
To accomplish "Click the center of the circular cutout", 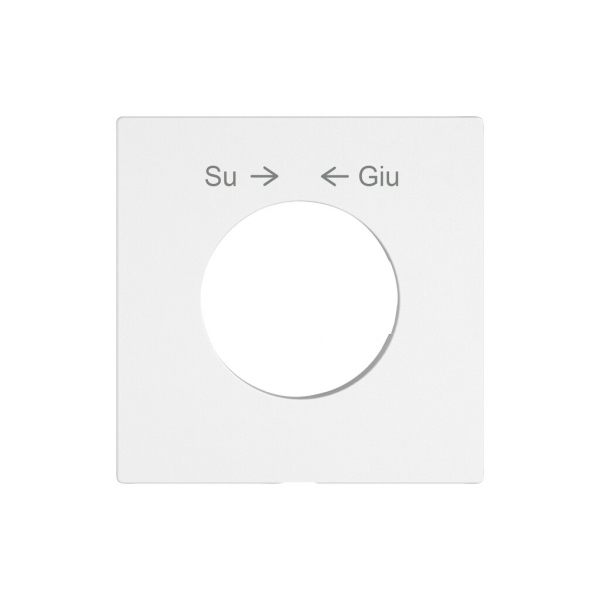I will tap(299, 299).
